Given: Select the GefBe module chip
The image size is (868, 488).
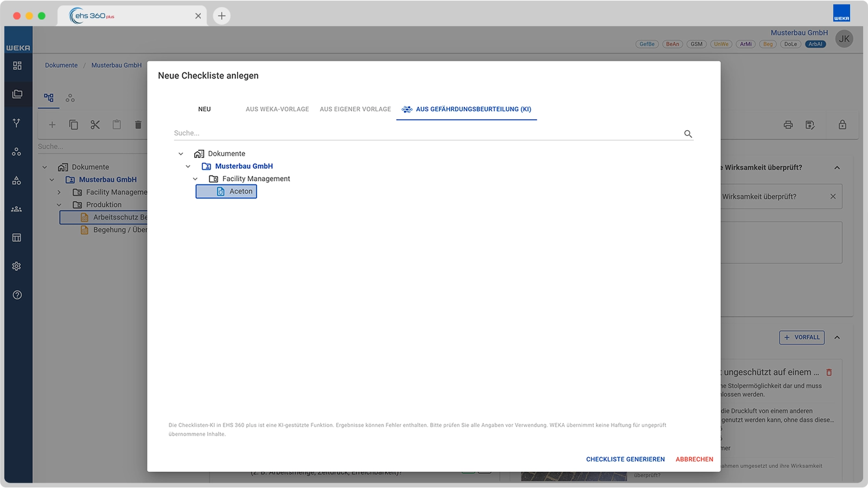Looking at the screenshot, I should pos(647,44).
